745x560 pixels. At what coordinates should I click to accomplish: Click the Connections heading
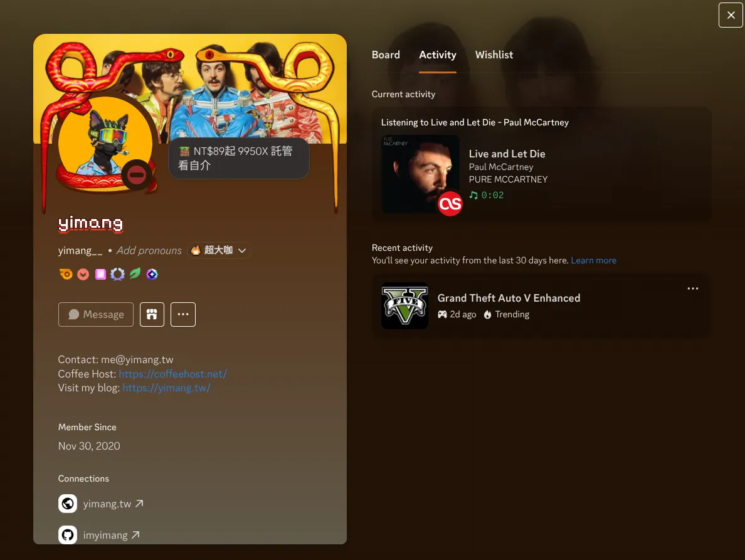point(83,478)
